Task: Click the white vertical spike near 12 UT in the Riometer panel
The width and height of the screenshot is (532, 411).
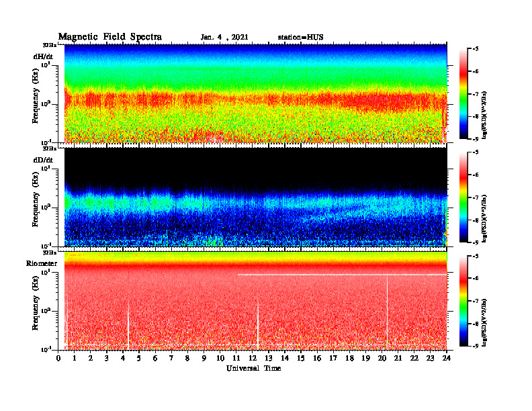Action: pos(258,324)
